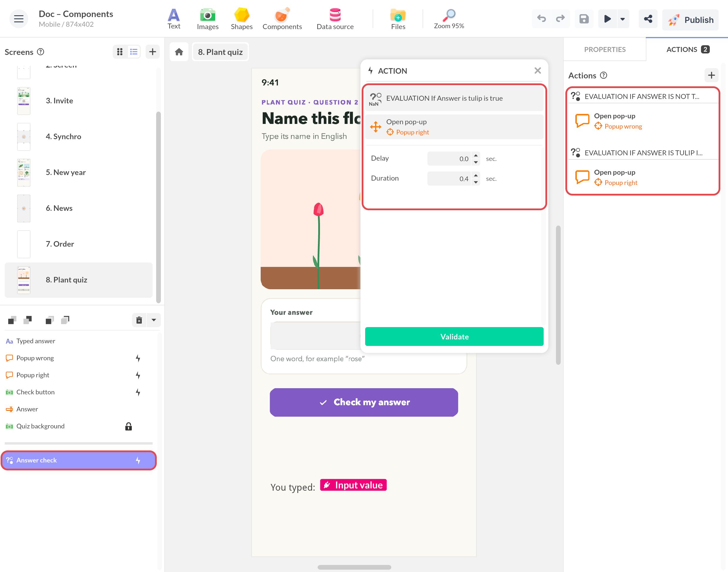Open the Components library
The height and width of the screenshot is (572, 728).
(x=282, y=19)
